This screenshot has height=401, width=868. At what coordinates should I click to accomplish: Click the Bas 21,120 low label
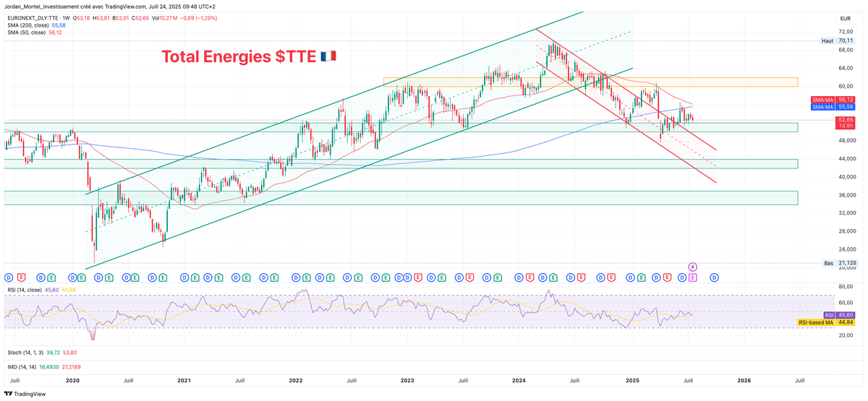point(840,263)
